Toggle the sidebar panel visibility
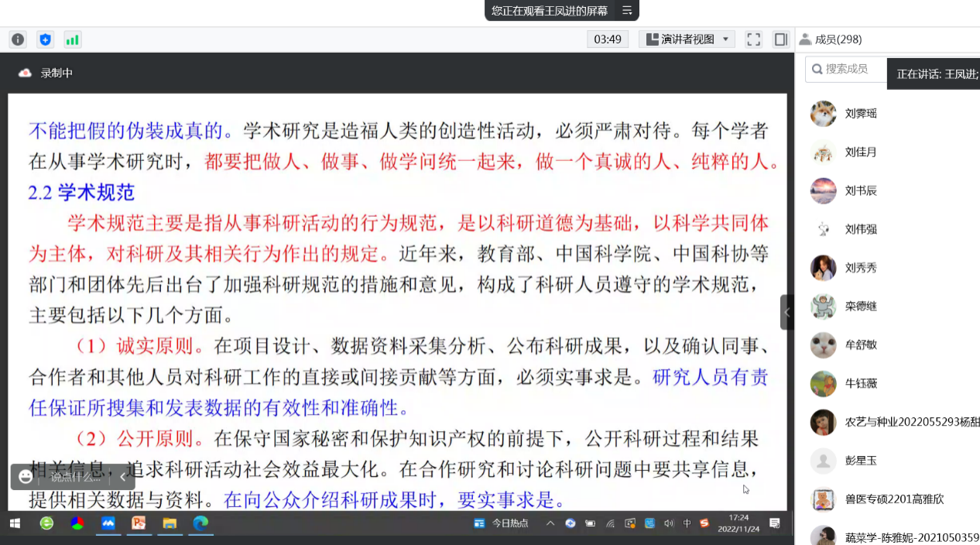 coord(780,39)
